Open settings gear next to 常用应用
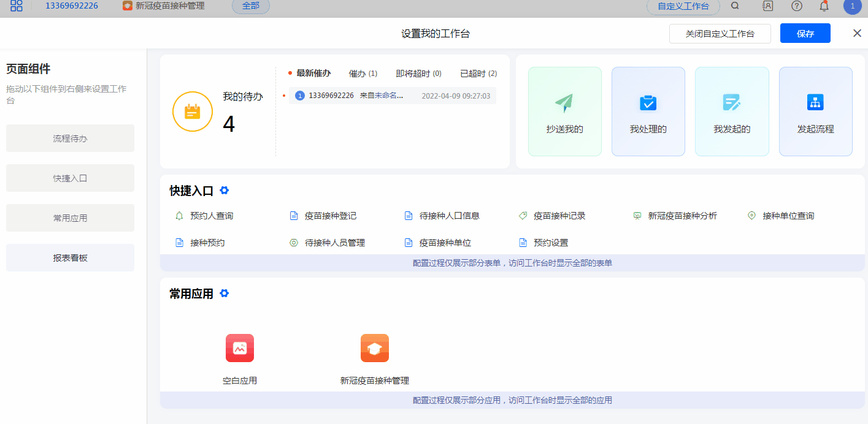The width and height of the screenshot is (868, 424). pyautogui.click(x=225, y=293)
